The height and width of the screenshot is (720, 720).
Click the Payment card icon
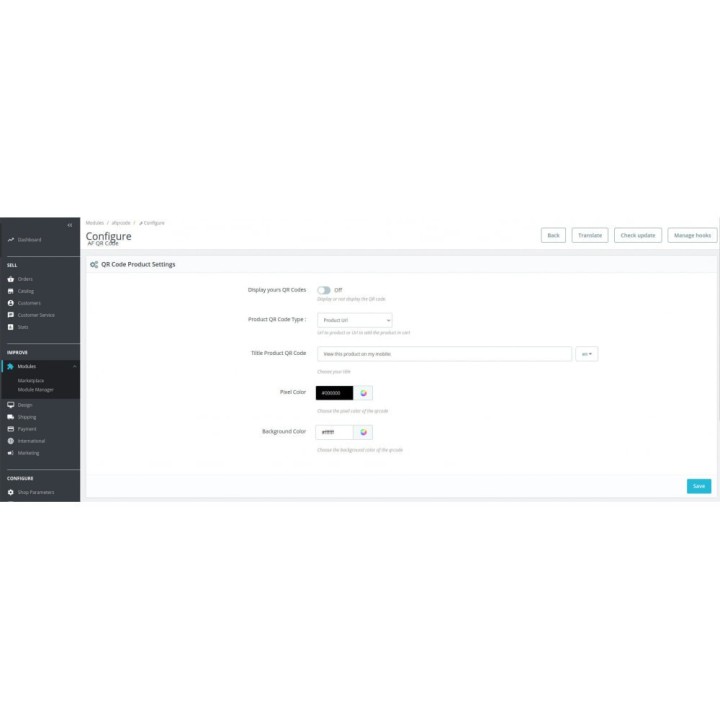(x=11, y=429)
